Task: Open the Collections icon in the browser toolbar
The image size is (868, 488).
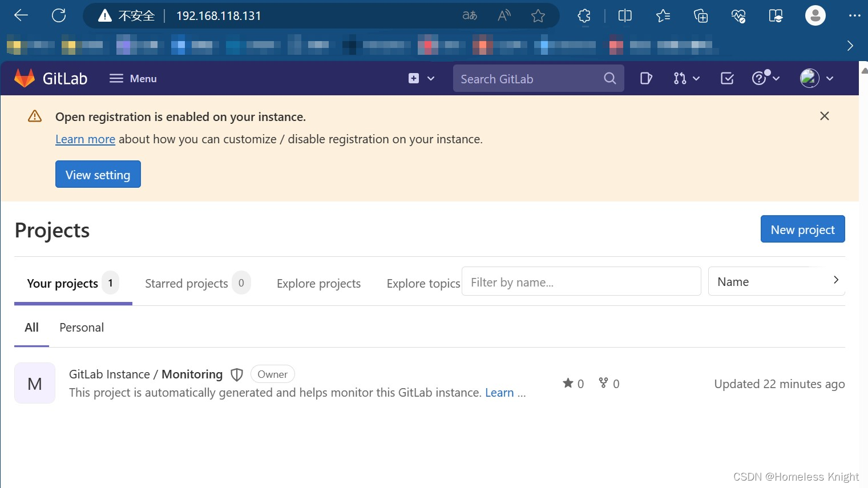Action: pyautogui.click(x=701, y=15)
